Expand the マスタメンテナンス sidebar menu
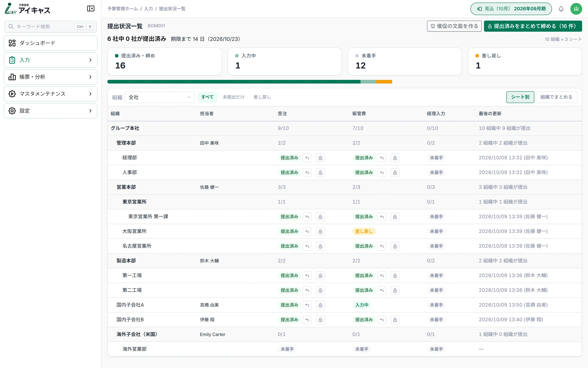The width and height of the screenshot is (588, 368). coord(51,94)
